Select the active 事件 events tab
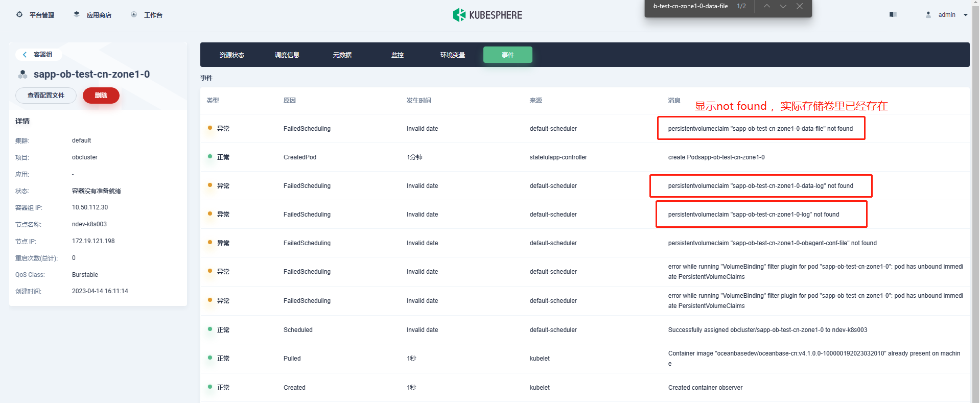This screenshot has width=980, height=403. (x=508, y=55)
